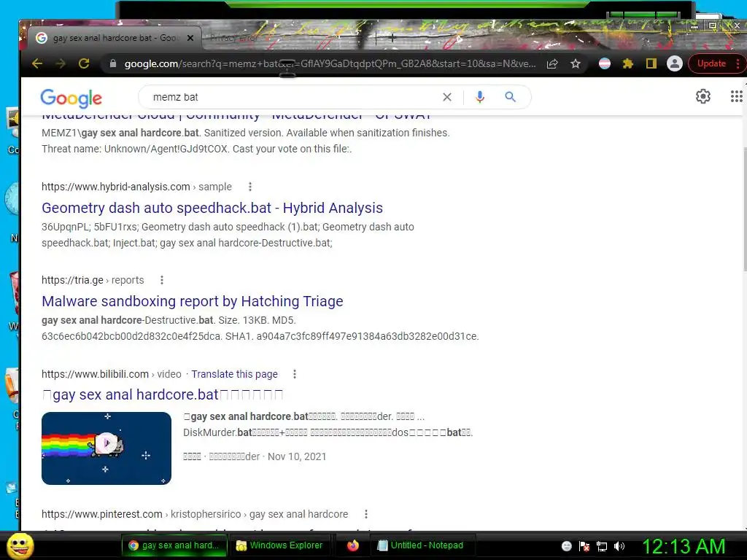Start voice search with the microphone
747x560 pixels.
(480, 97)
